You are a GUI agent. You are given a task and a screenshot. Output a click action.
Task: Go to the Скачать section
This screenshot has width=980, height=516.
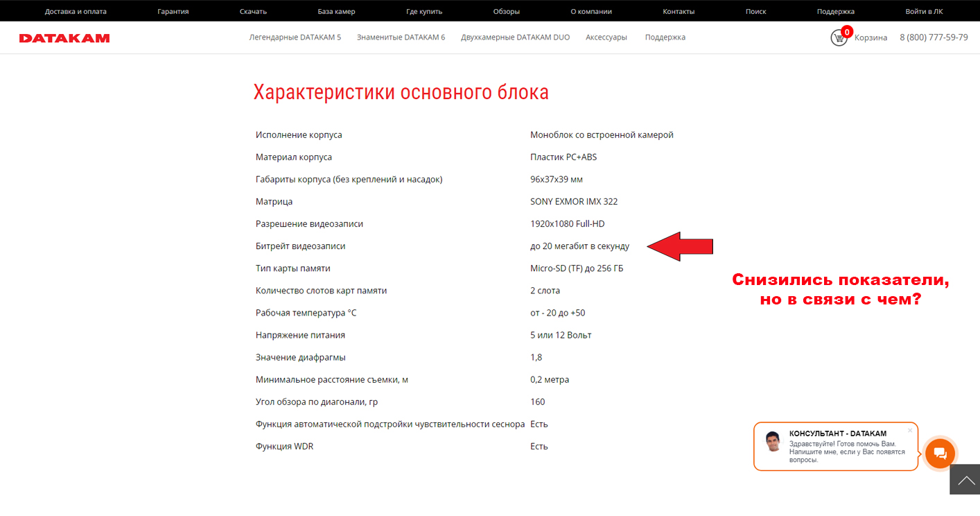pos(253,12)
